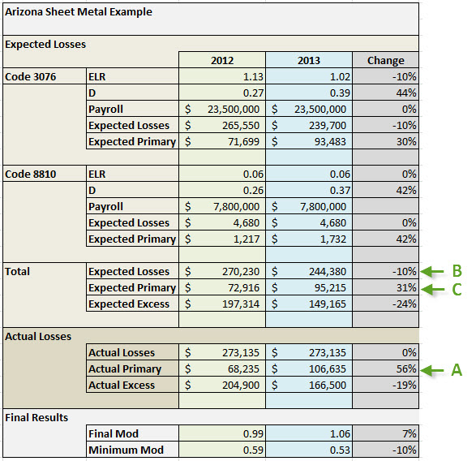Click Code 3076 ELR 2012 value 1.13

point(222,76)
